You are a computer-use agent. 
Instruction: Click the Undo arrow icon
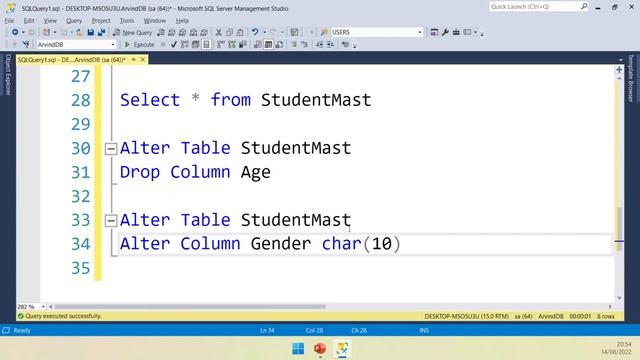[255, 32]
